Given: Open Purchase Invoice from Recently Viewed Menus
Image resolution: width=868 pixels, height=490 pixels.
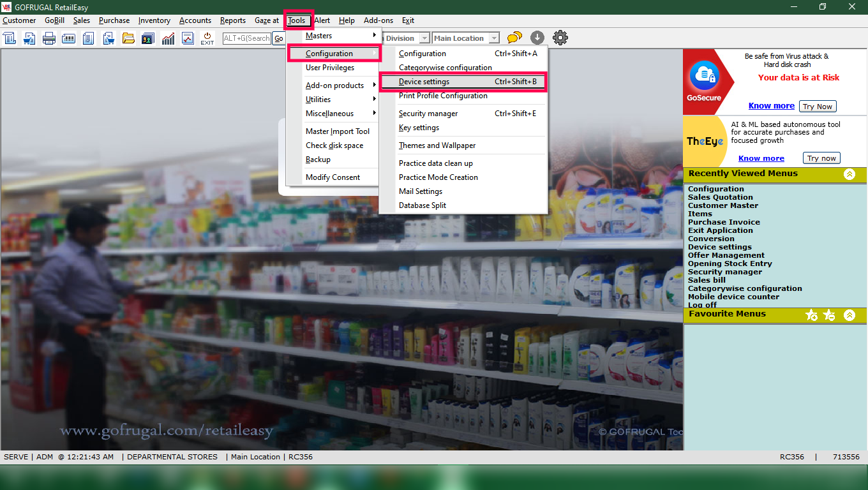Looking at the screenshot, I should [x=724, y=222].
